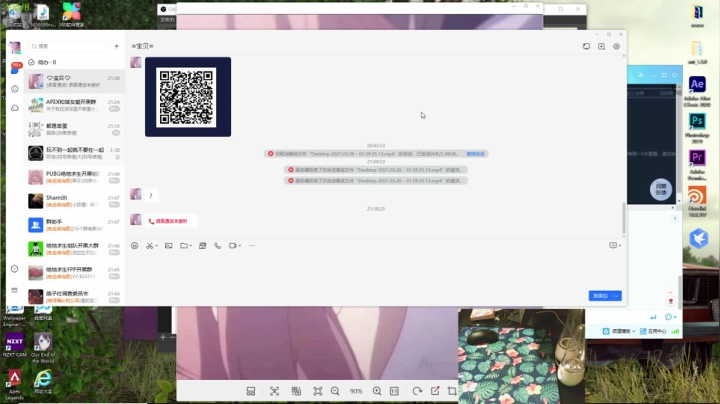Viewport: 720px width, 404px height.
Task: Start a video call with camera icon
Action: tap(233, 246)
